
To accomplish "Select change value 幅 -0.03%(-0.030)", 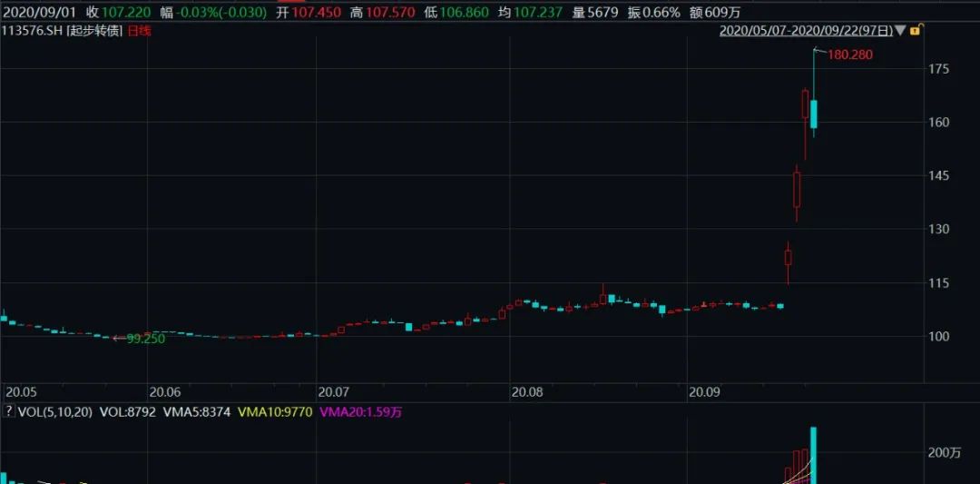I will pos(213,12).
